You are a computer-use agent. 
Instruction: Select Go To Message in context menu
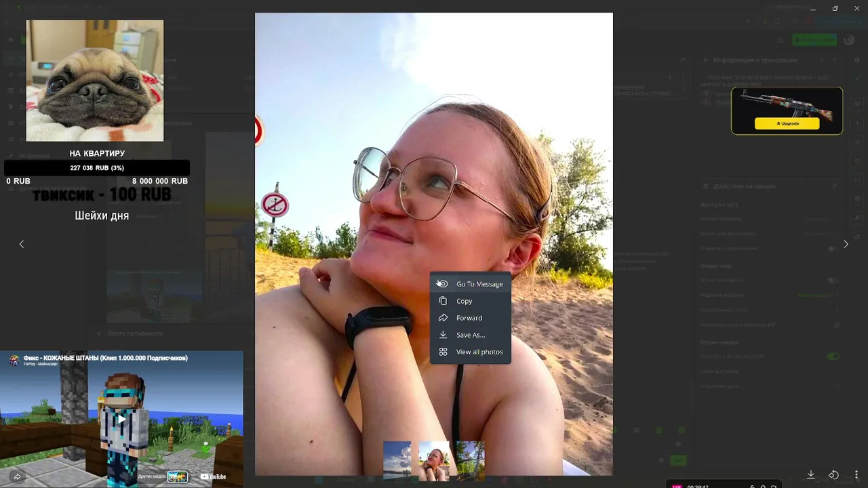pyautogui.click(x=471, y=284)
